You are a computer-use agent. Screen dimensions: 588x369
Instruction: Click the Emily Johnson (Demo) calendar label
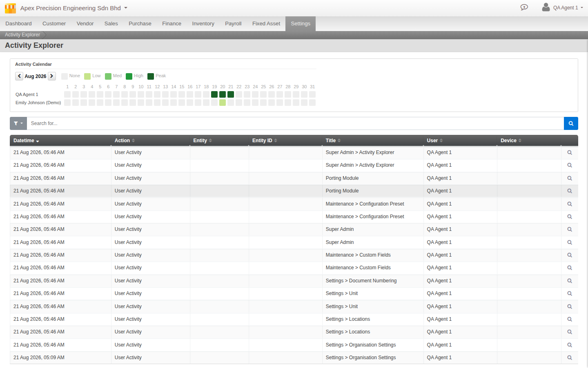tap(38, 103)
